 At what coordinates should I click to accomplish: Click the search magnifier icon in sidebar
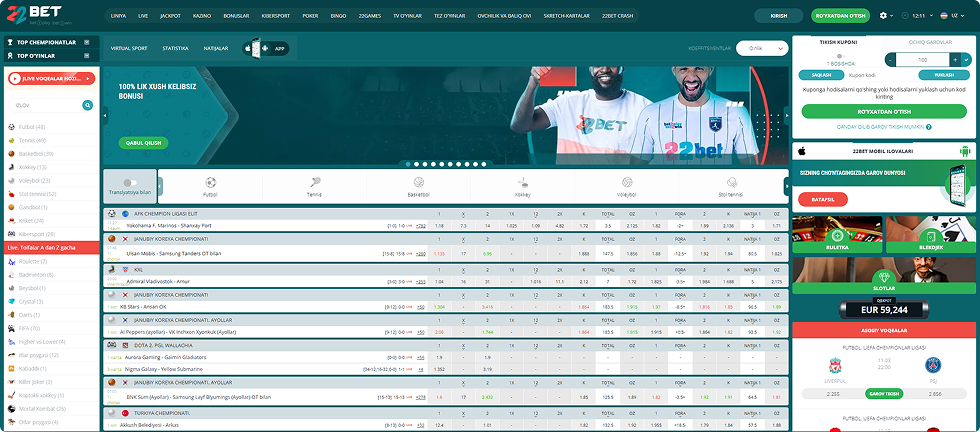click(88, 106)
